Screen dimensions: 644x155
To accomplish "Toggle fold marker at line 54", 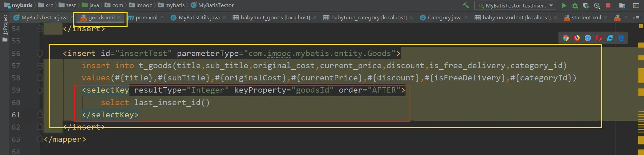I will pyautogui.click(x=40, y=28).
